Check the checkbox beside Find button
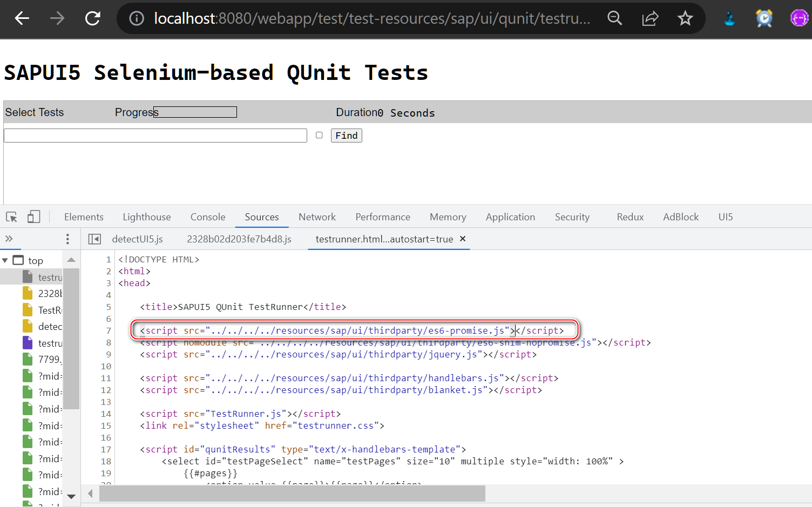The height and width of the screenshot is (507, 812). point(319,135)
